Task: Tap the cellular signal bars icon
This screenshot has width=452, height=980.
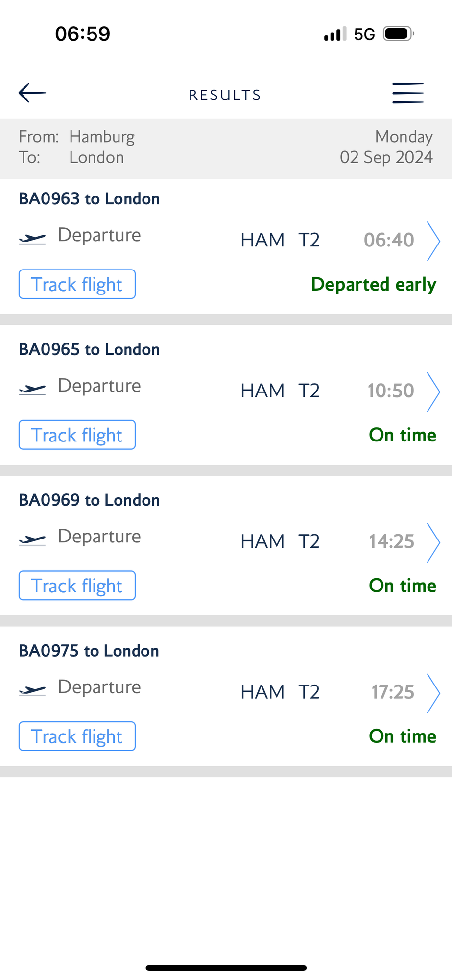Action: click(x=335, y=34)
